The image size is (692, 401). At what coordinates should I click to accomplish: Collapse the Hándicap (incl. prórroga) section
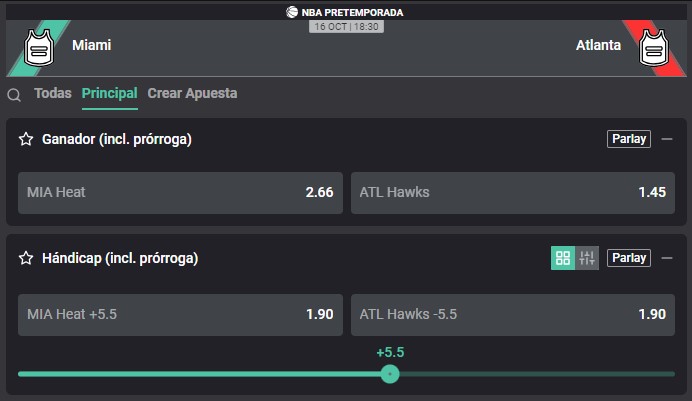pyautogui.click(x=667, y=258)
